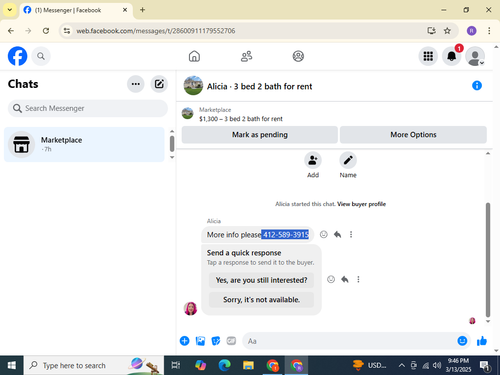
Task: Launch Microsoft Edge from taskbar
Action: (x=224, y=365)
